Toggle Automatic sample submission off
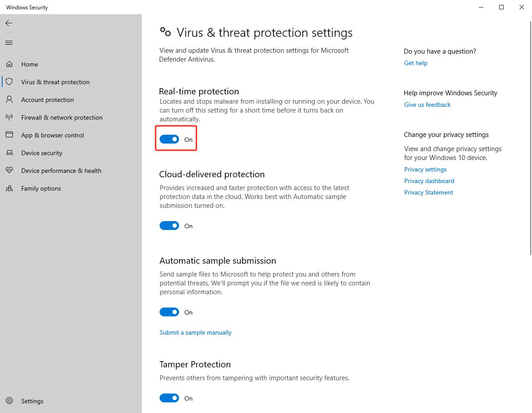This screenshot has height=413, width=532. (169, 312)
